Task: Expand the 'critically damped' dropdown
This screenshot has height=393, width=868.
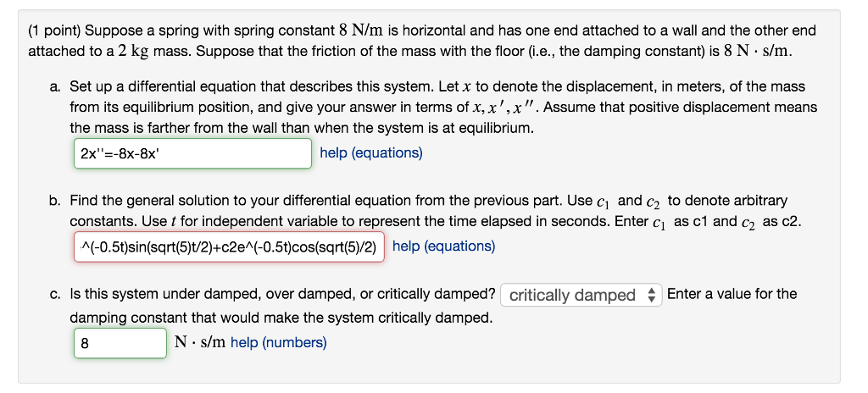Action: click(x=581, y=295)
